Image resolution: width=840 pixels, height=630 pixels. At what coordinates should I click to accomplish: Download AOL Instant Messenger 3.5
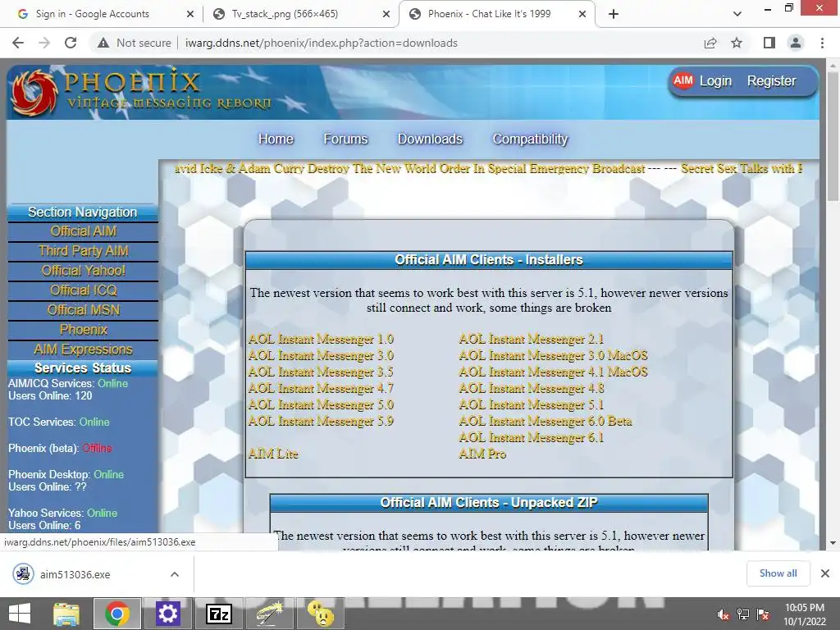pyautogui.click(x=321, y=372)
